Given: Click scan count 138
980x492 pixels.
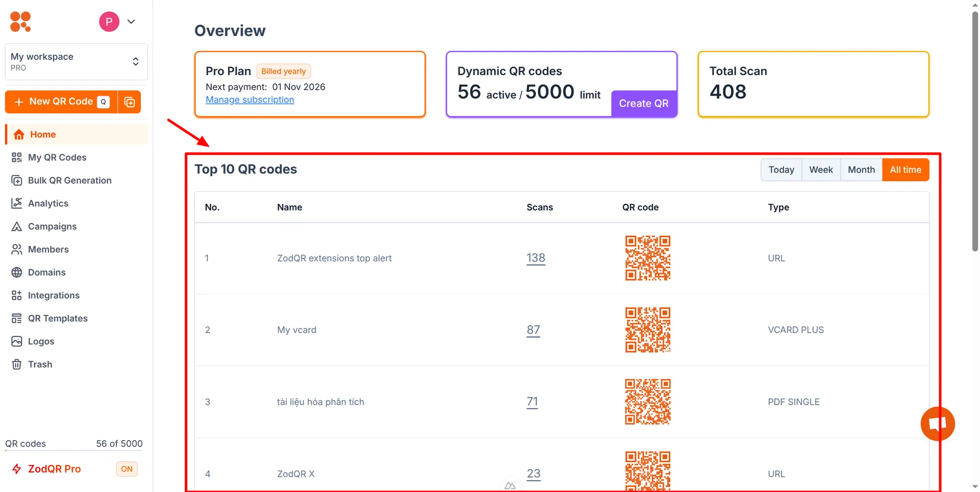Looking at the screenshot, I should coord(536,258).
